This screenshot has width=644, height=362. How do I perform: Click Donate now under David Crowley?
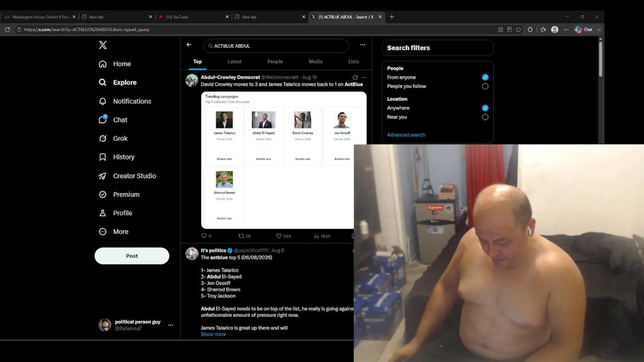[303, 159]
